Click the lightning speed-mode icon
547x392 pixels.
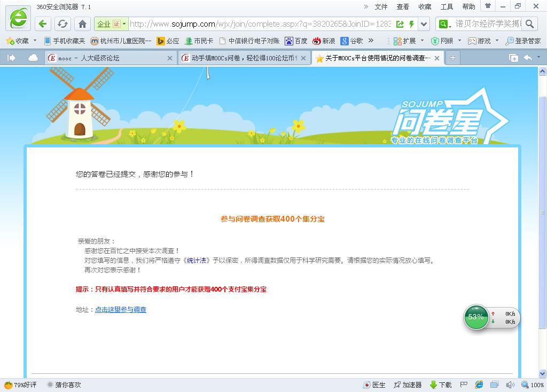412,24
